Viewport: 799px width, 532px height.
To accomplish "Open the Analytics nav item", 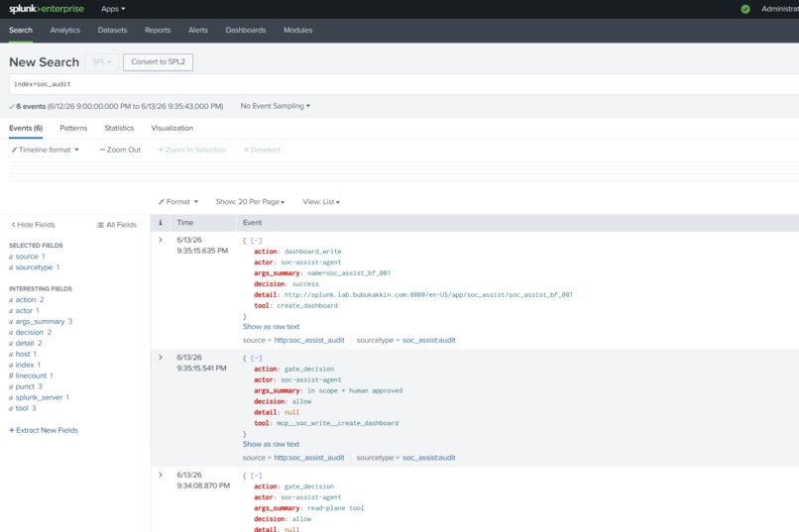I will (64, 30).
